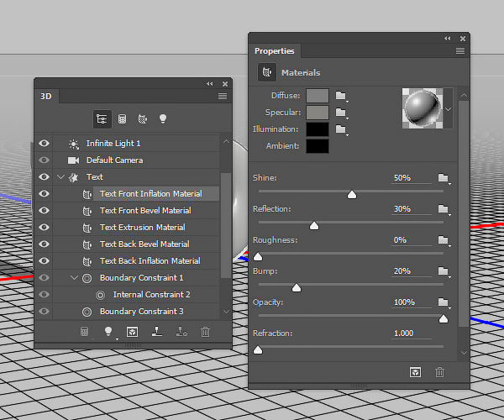Click the Render cube icon in 3D panel
This screenshot has height=420, width=504.
[132, 332]
